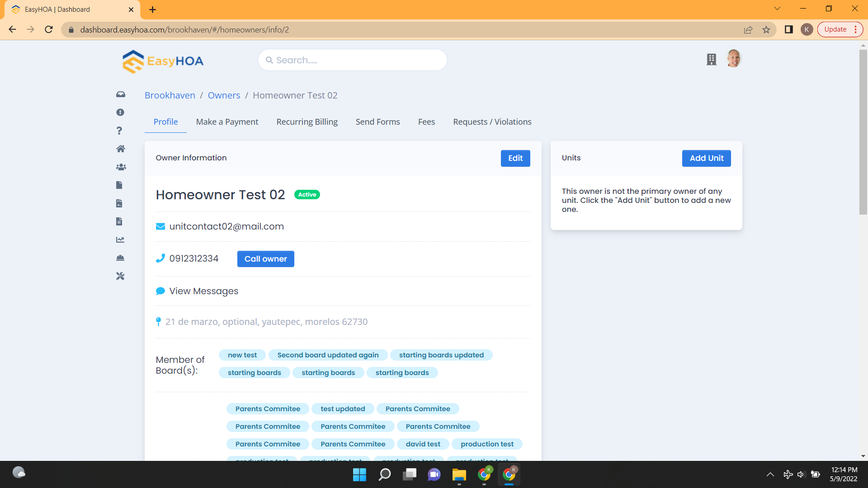Click the building icon in the header
The image size is (868, 488).
click(x=711, y=59)
